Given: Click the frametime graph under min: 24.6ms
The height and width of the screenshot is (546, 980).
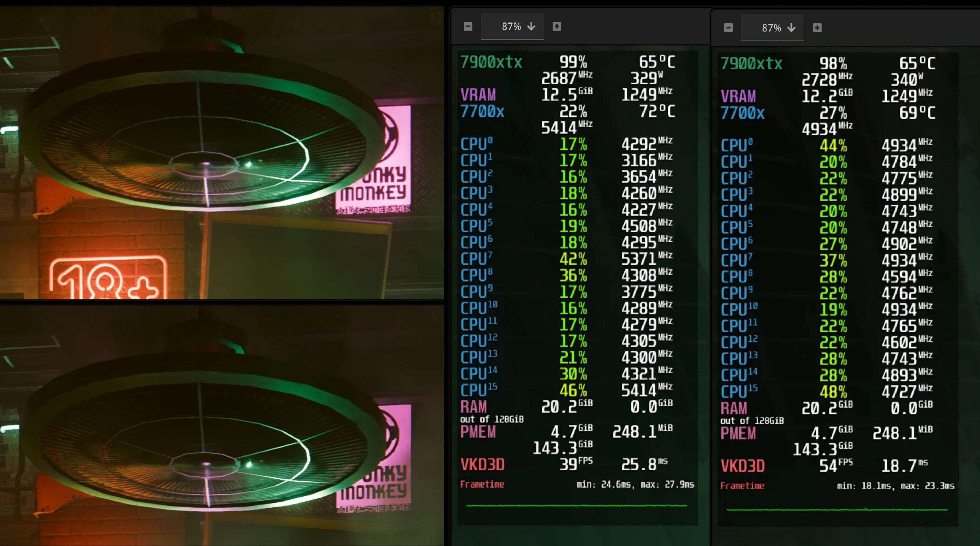Looking at the screenshot, I should pos(577,506).
